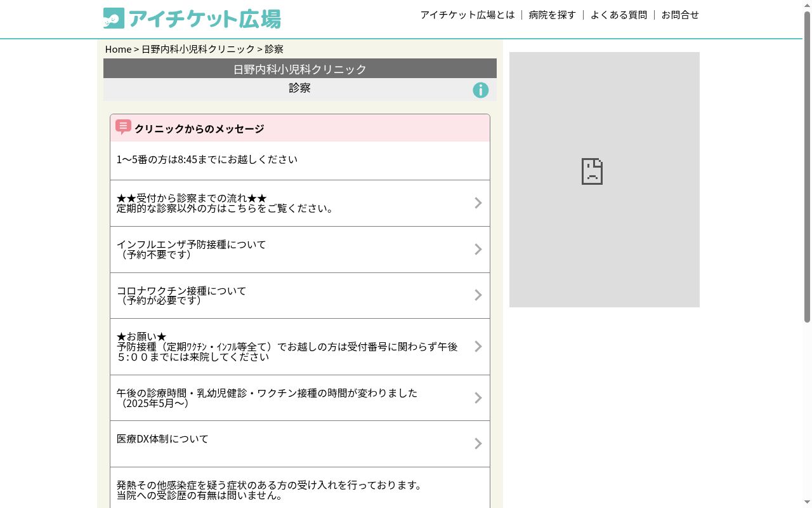Go to よくある質問 page
The width and height of the screenshot is (812, 508).
click(x=619, y=15)
